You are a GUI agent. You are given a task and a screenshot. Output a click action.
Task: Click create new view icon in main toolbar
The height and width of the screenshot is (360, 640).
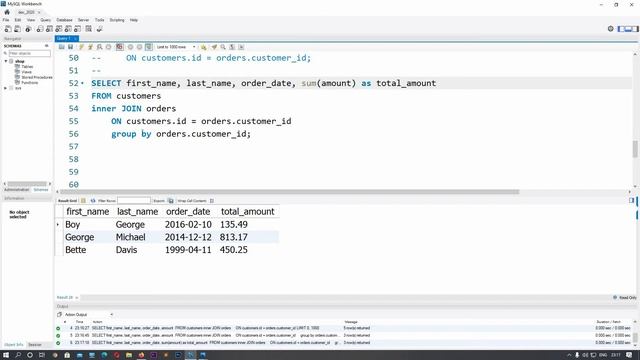click(x=59, y=29)
